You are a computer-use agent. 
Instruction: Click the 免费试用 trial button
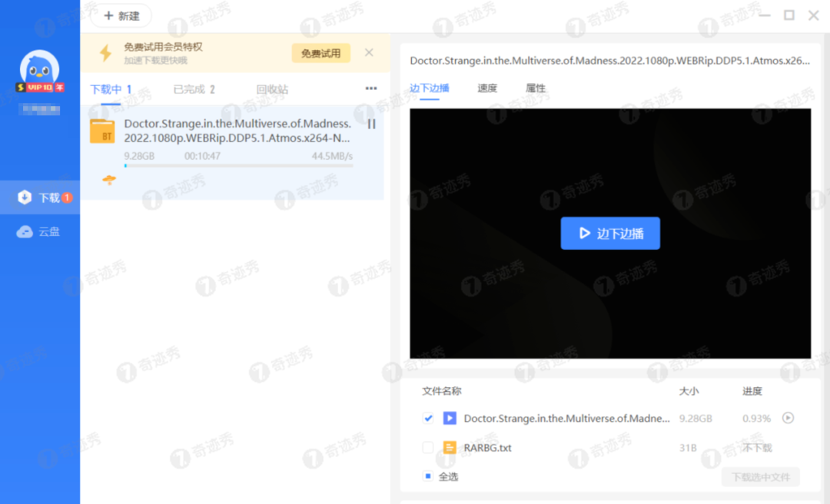point(320,53)
